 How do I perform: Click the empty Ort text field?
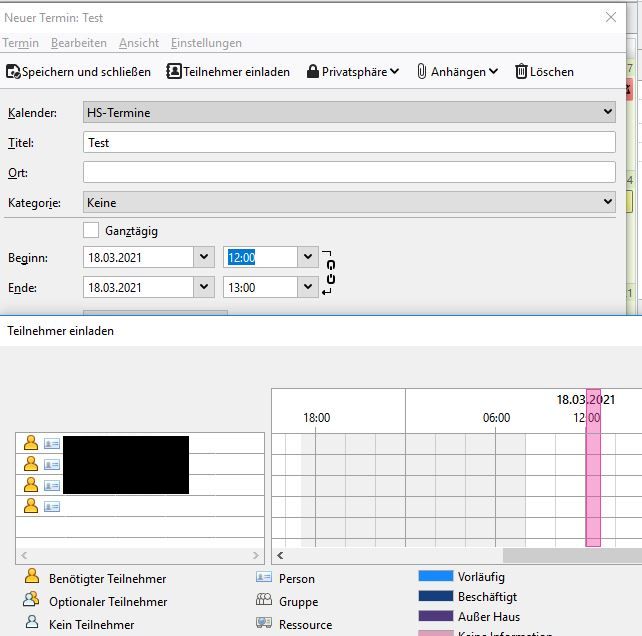[349, 172]
